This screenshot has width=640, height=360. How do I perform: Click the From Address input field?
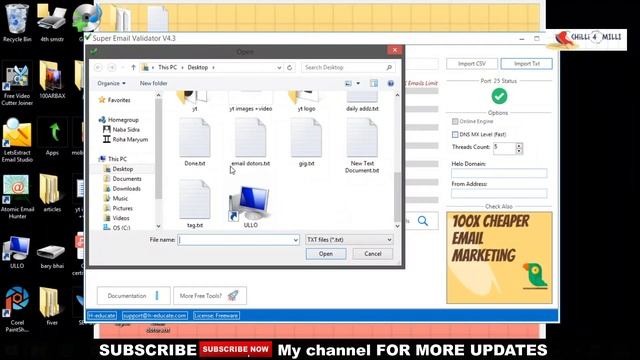[499, 193]
